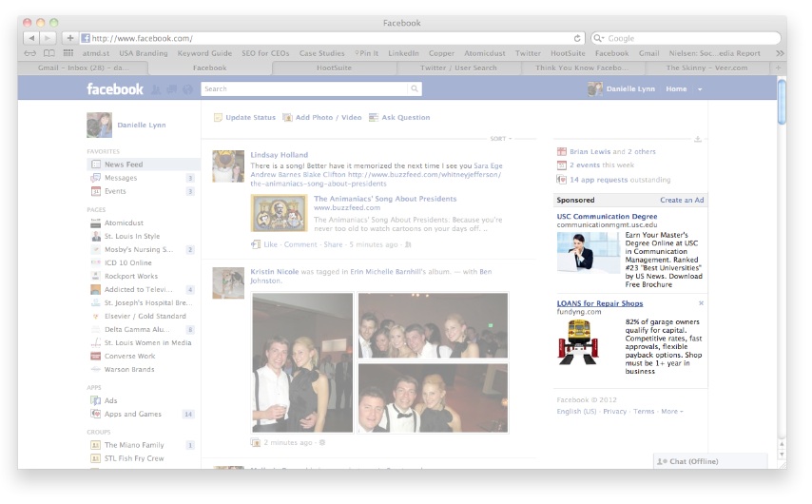Click USC Communication Degree ad title
This screenshot has height=504, width=812.
(x=607, y=217)
